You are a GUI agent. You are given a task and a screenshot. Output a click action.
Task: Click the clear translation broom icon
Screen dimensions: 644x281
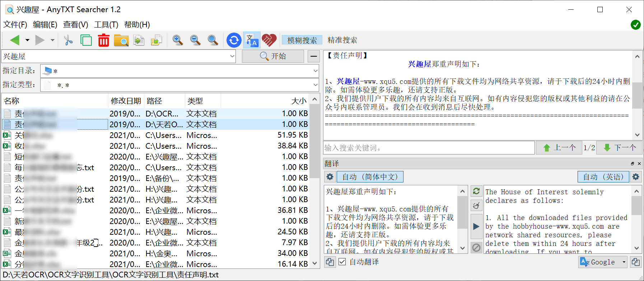pyautogui.click(x=476, y=205)
